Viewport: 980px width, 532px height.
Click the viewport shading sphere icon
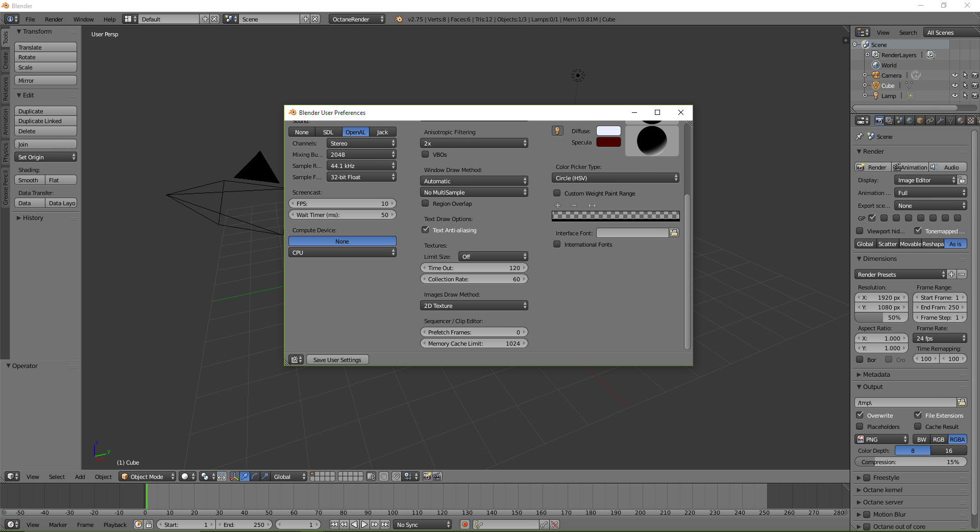[x=187, y=476]
